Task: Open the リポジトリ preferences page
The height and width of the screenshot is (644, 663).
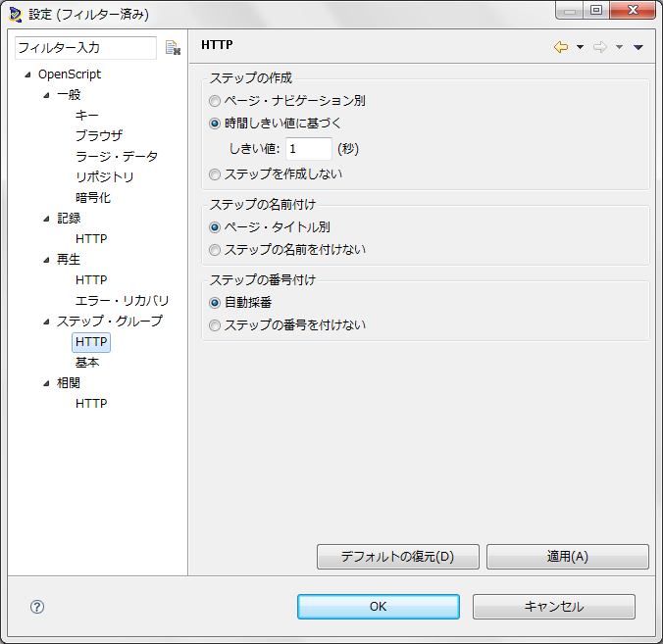Action: tap(104, 177)
